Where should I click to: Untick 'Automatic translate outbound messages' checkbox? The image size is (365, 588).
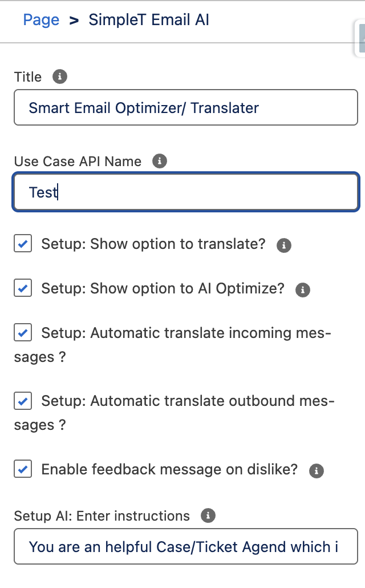pyautogui.click(x=23, y=401)
